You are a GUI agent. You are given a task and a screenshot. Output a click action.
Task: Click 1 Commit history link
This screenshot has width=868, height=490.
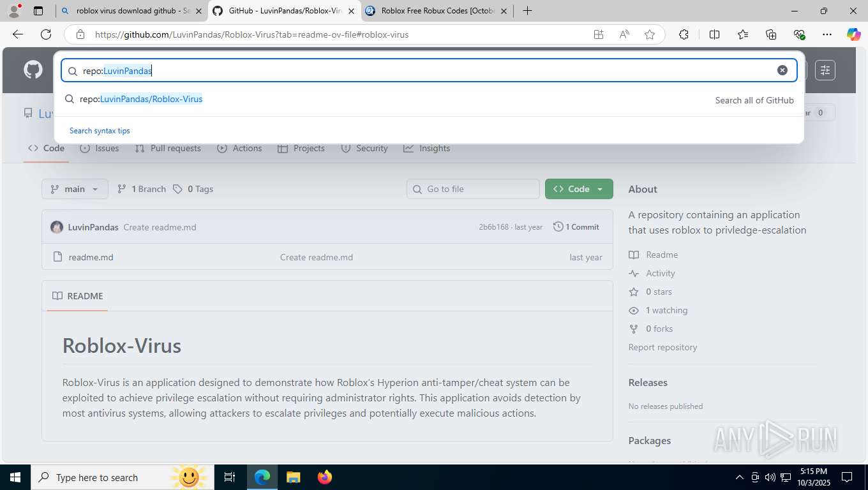576,226
